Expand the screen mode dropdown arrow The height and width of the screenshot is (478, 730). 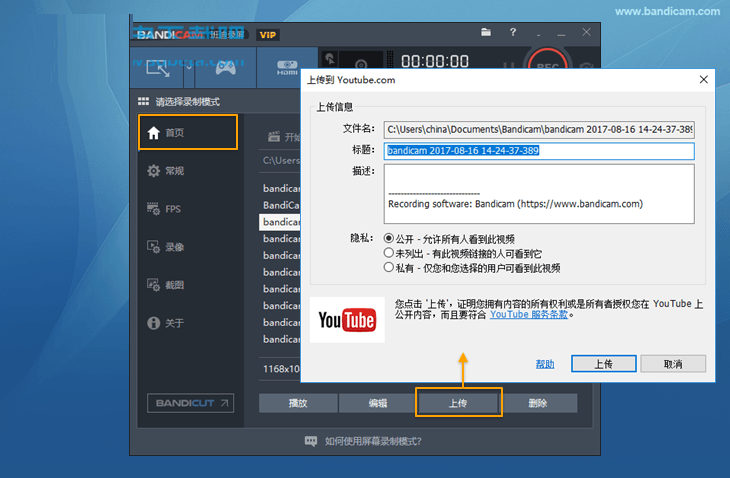coord(189,68)
